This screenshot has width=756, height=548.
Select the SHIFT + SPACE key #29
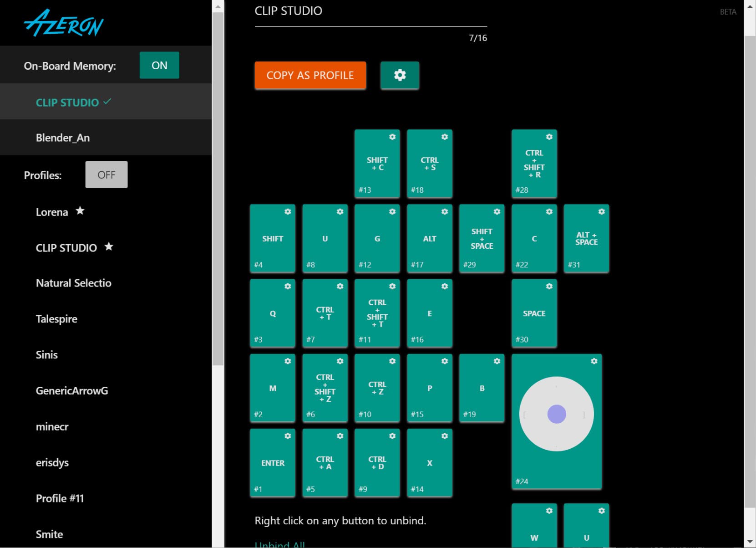[x=482, y=238]
